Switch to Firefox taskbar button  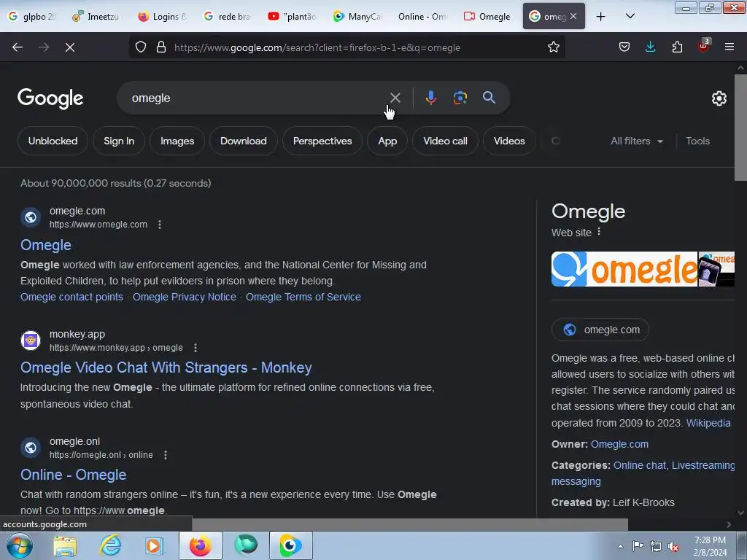200,545
